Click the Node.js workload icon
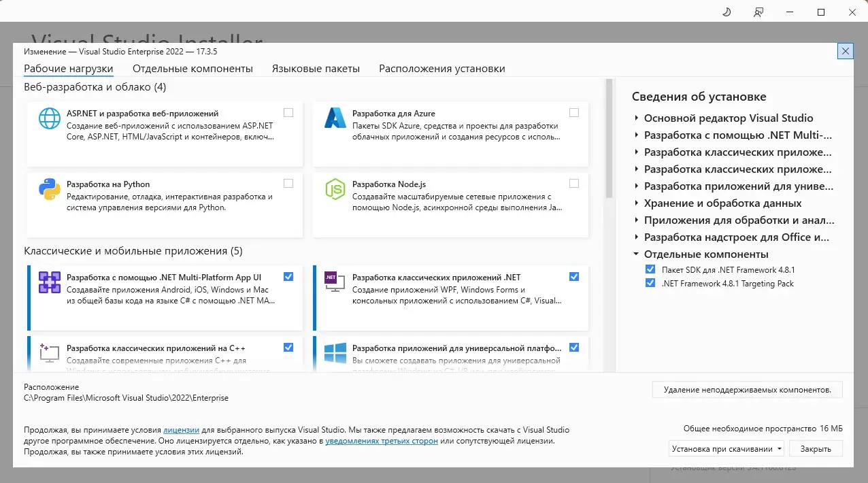This screenshot has width=868, height=483. pyautogui.click(x=335, y=189)
